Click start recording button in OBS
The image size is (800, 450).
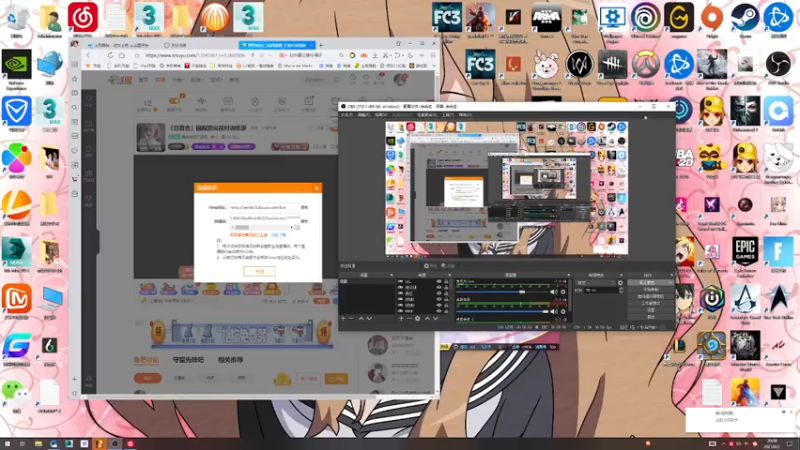[x=651, y=289]
